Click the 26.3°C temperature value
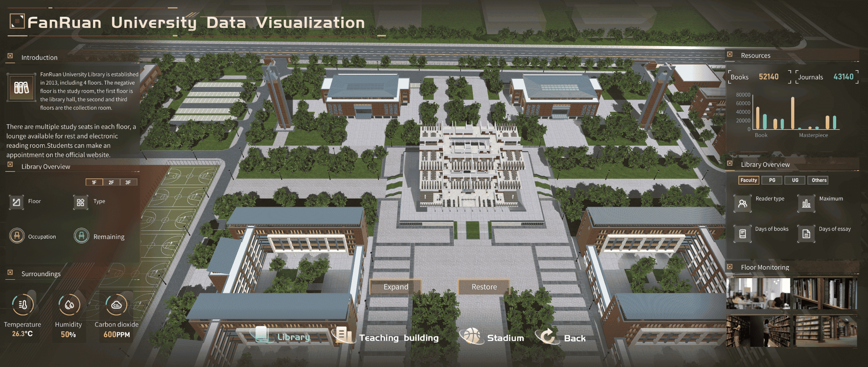The height and width of the screenshot is (367, 868). 23,334
